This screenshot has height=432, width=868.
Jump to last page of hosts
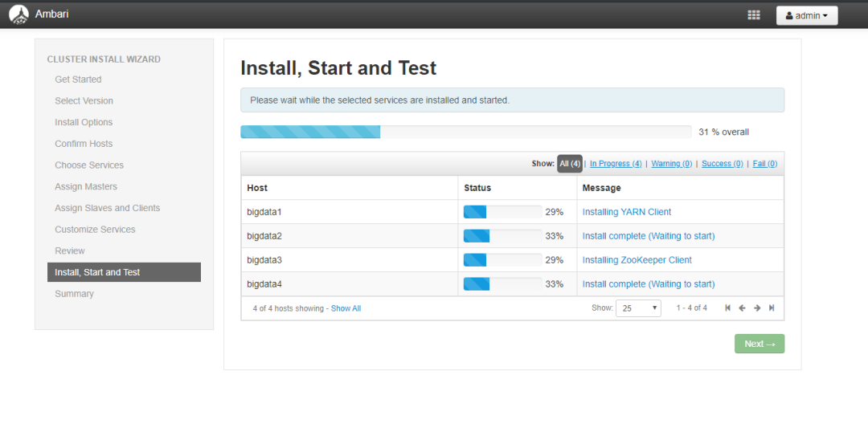(772, 308)
